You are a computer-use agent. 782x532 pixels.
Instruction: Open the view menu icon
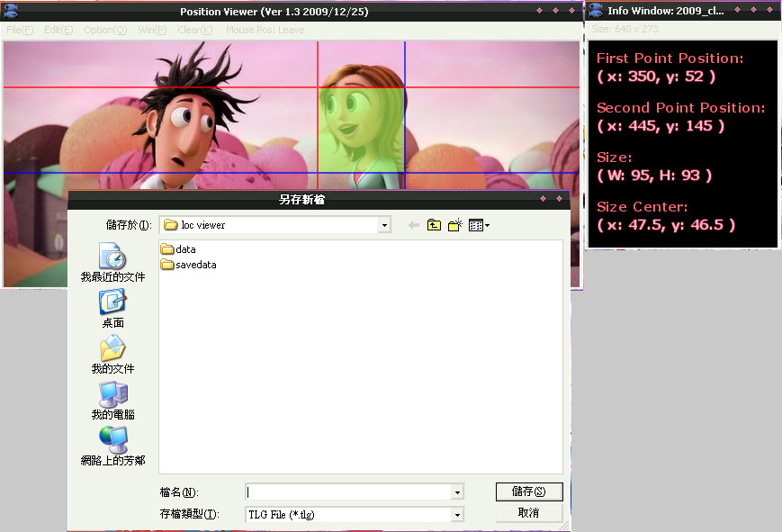point(479,226)
